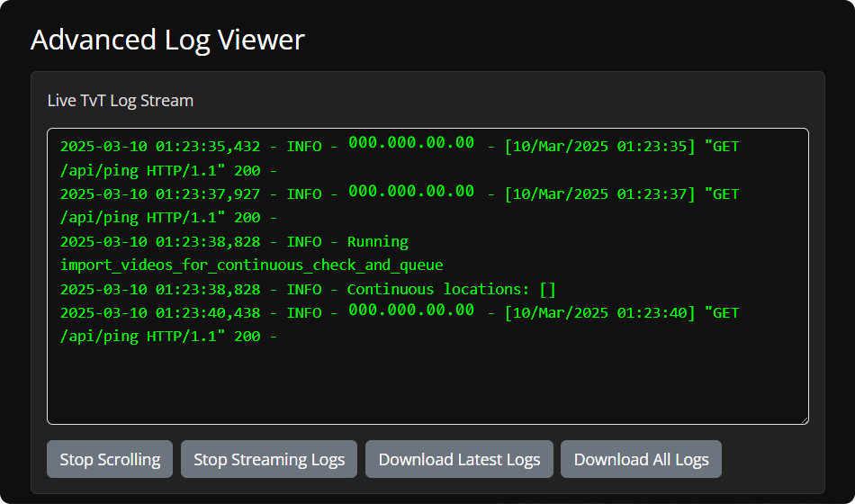Click import_videos_for_continuous_check_and_queue text
This screenshot has height=504, width=855.
coord(251,265)
